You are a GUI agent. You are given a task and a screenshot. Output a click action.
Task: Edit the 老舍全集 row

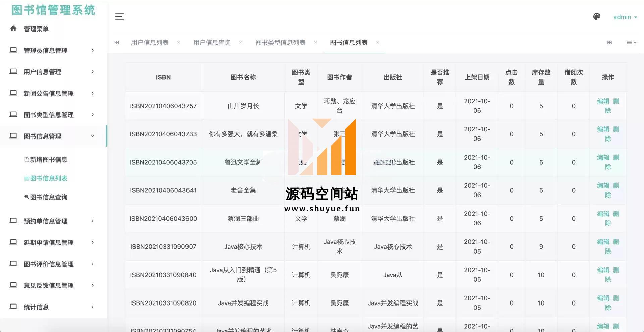point(603,185)
